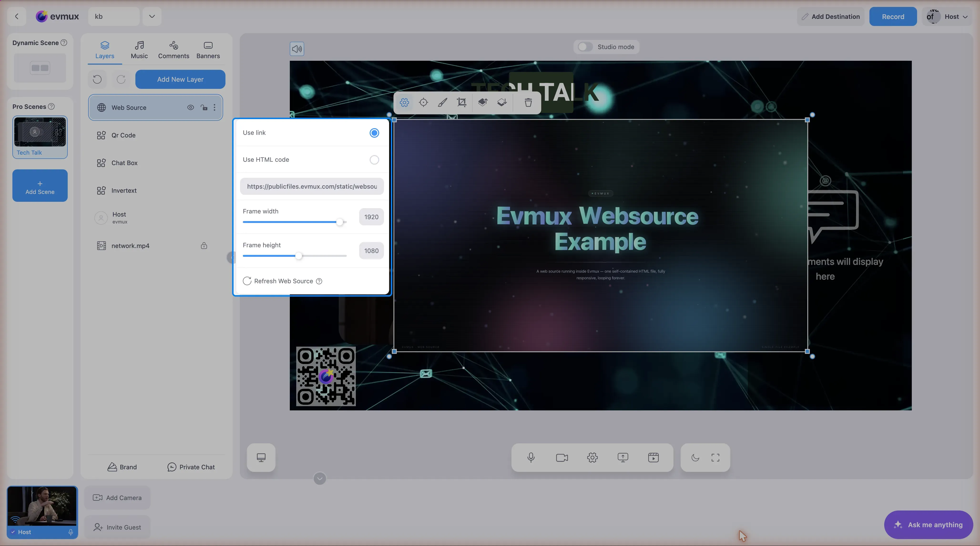Delete layer with trash icon
980x546 pixels.
point(528,102)
